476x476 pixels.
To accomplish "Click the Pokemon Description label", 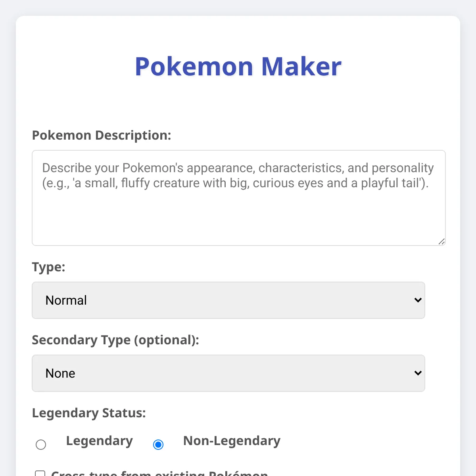I will pos(102,135).
